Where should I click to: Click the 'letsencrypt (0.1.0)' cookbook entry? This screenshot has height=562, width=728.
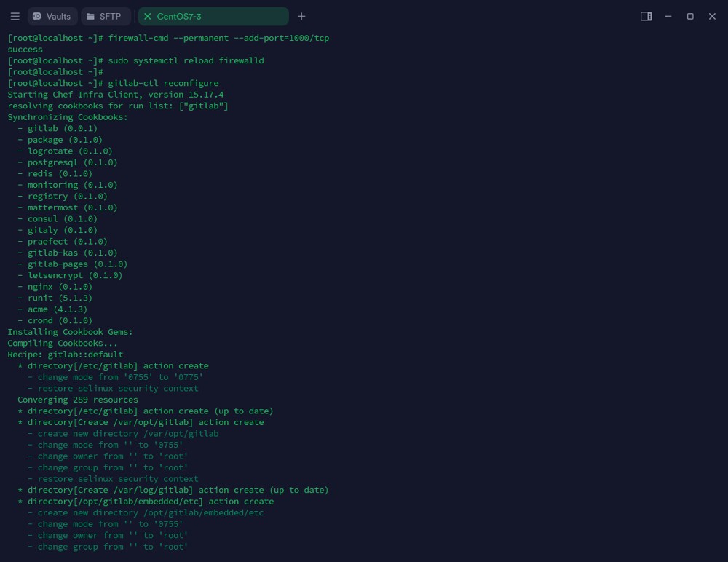pyautogui.click(x=75, y=275)
